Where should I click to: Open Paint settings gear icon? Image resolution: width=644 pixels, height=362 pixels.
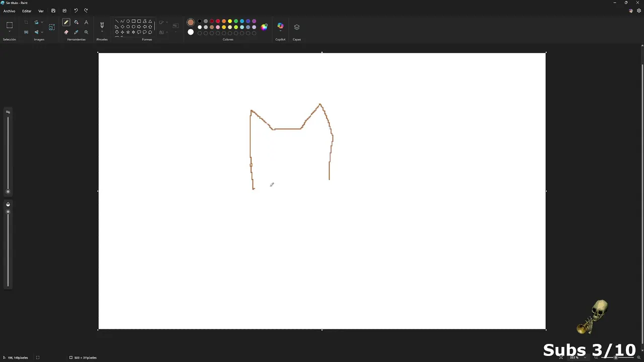(x=639, y=11)
